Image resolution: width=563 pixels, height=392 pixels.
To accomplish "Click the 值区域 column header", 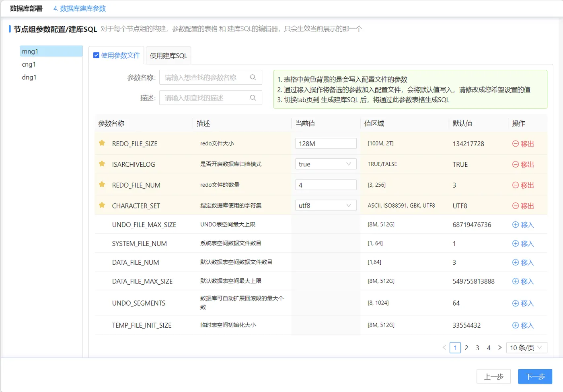I will [374, 123].
